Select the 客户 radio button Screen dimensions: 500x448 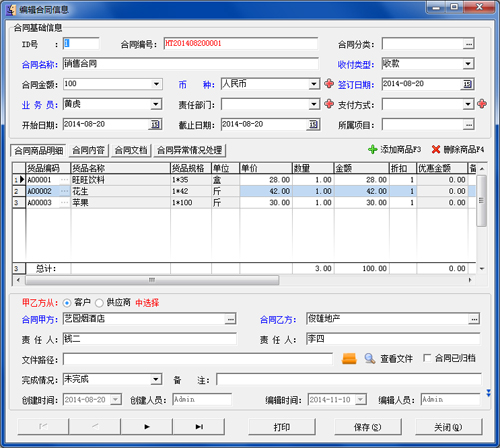tap(67, 303)
